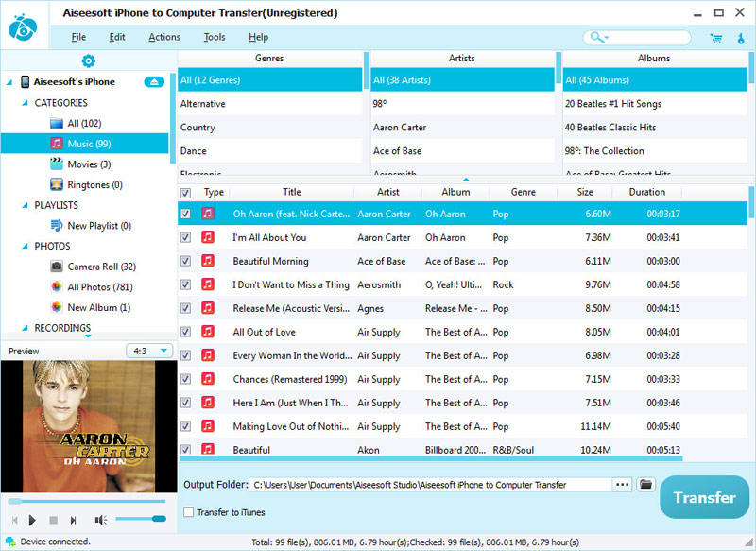
Task: Open the shopping cart purchase icon
Action: pyautogui.click(x=716, y=38)
